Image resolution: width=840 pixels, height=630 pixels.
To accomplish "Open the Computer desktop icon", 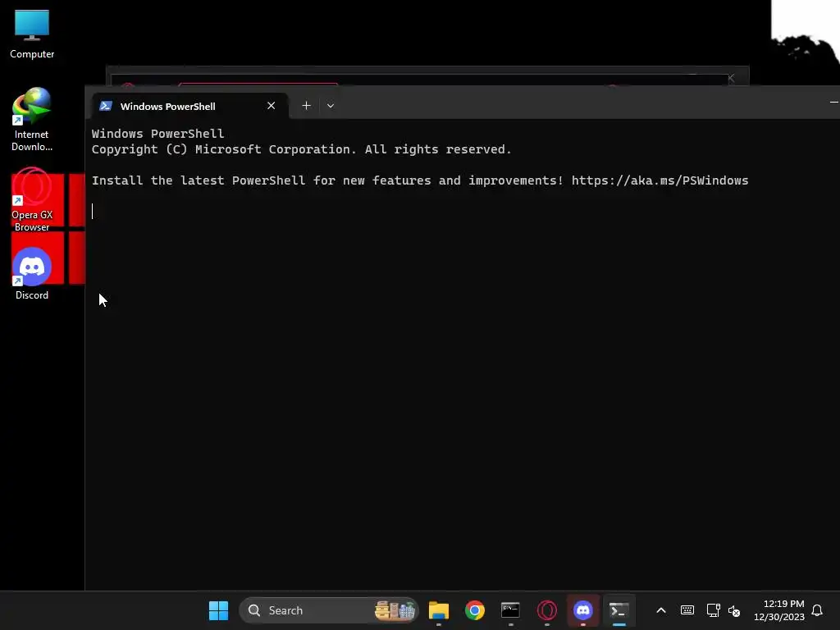I will (x=32, y=34).
